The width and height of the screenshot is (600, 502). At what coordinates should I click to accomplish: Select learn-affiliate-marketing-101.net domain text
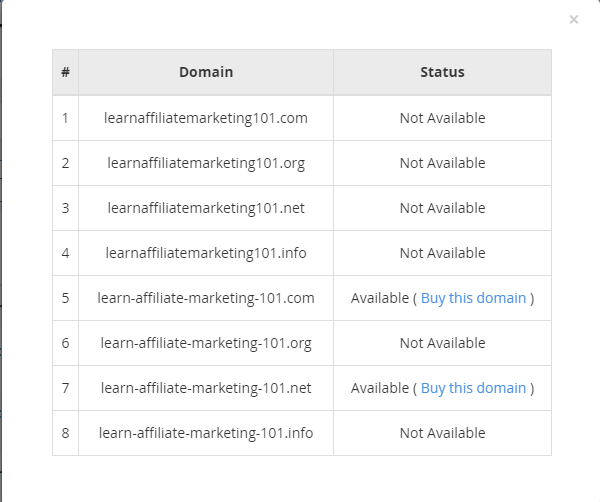pos(206,388)
